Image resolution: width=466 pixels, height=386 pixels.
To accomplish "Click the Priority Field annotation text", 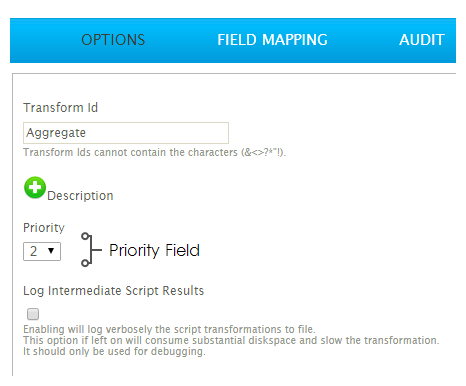I will click(154, 250).
